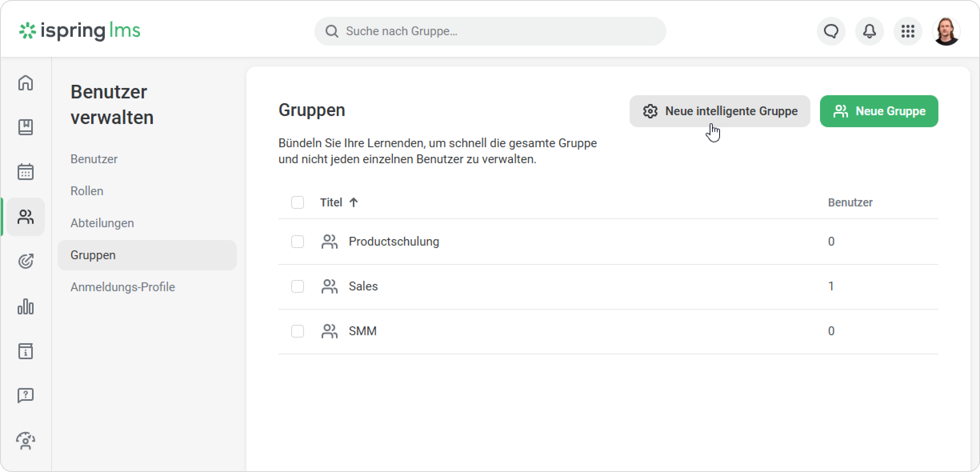Screen dimensions: 980x472
Task: Go to Anmeldungs-Profile section
Action: [122, 287]
